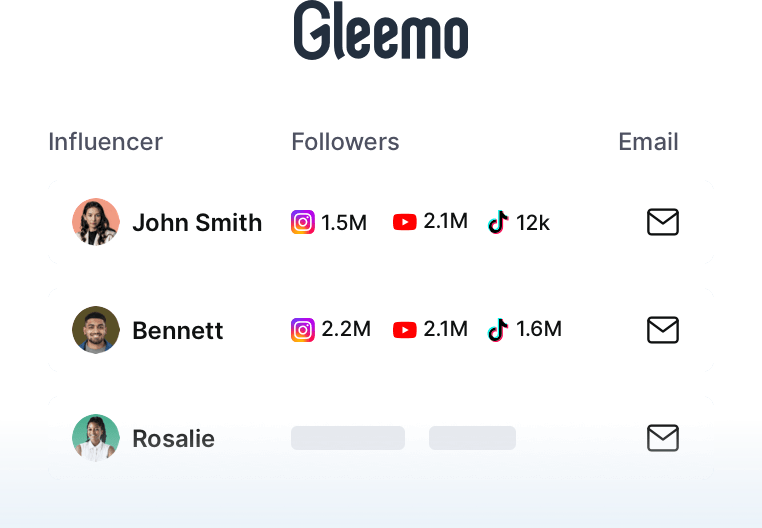Click the Followers column header

pyautogui.click(x=346, y=142)
